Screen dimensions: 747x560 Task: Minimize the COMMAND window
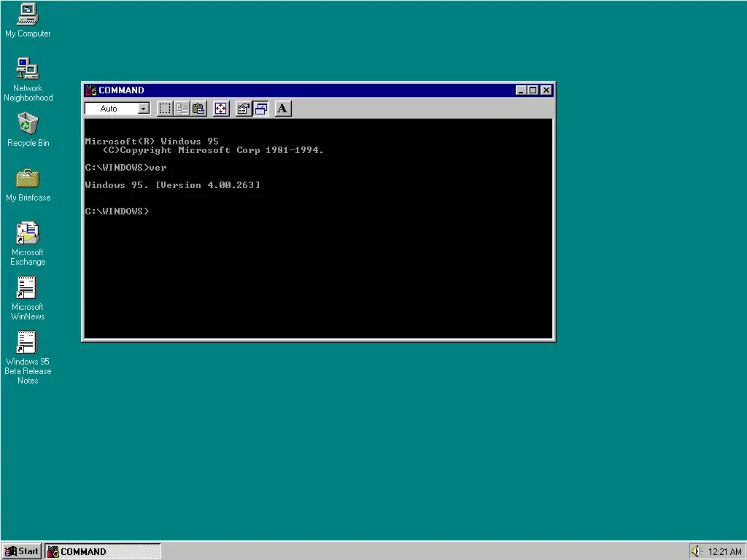pyautogui.click(x=521, y=90)
